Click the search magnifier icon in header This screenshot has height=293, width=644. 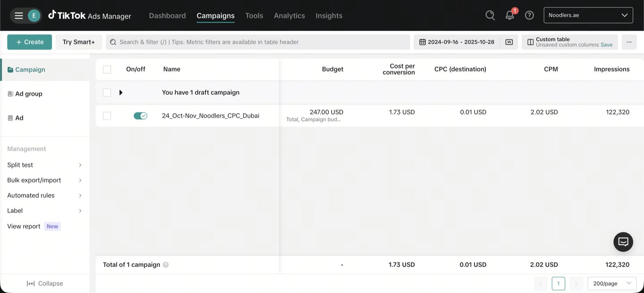tap(490, 15)
